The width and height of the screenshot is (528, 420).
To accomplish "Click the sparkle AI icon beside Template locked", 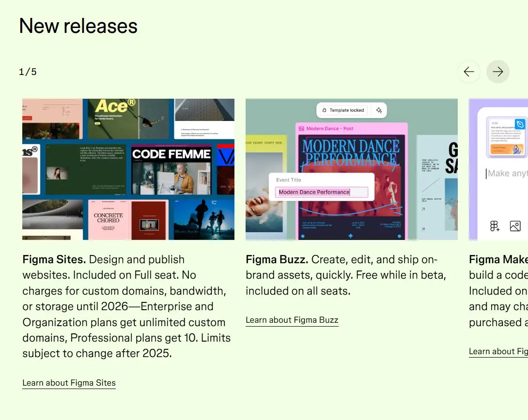I will click(379, 110).
